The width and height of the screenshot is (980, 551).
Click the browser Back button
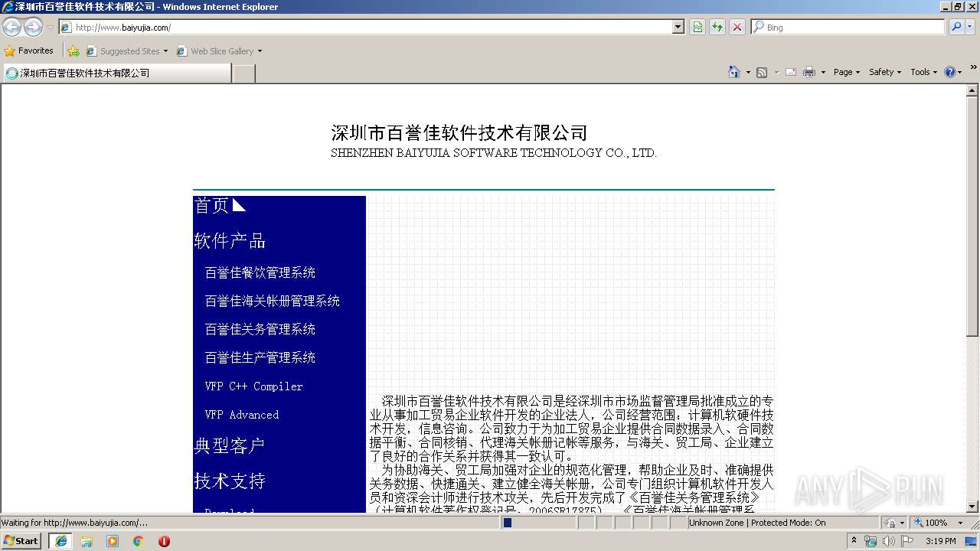pos(12,27)
